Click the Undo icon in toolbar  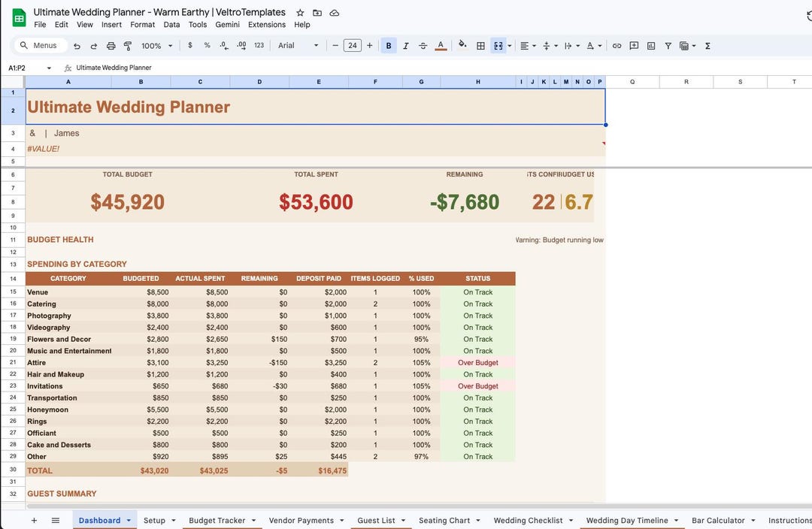[77, 46]
